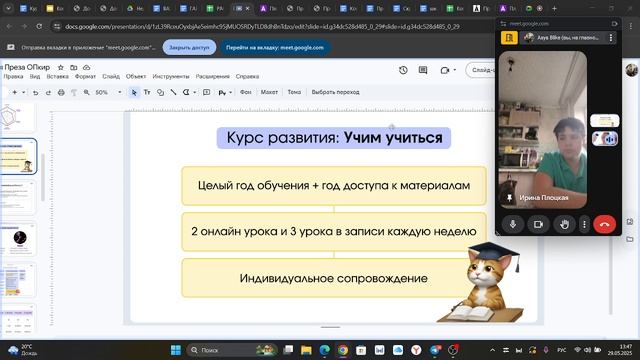This screenshot has height=360, width=640.
Task: Choose the select cursor tool
Action: coord(134,93)
